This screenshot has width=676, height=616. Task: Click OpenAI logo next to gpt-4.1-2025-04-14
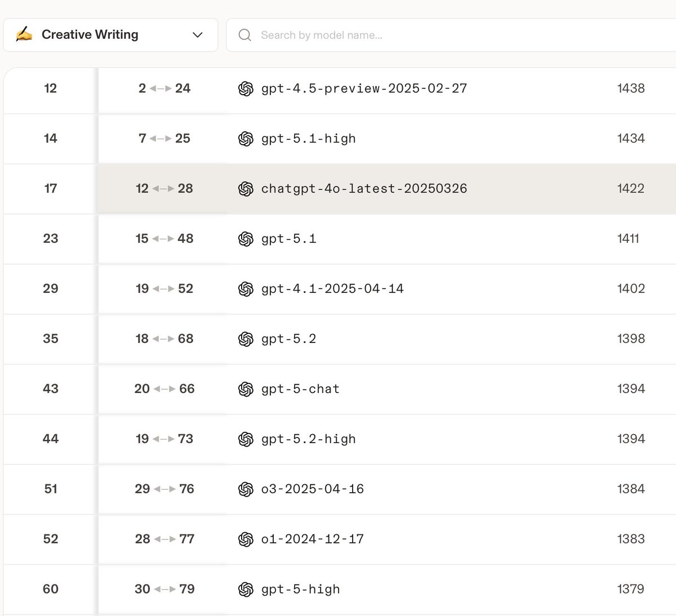point(246,289)
